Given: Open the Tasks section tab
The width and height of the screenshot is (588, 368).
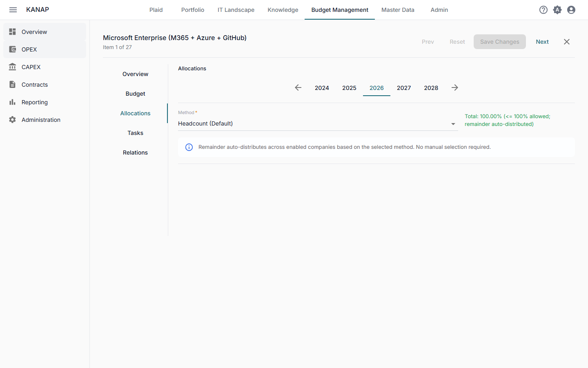Looking at the screenshot, I should tap(135, 133).
